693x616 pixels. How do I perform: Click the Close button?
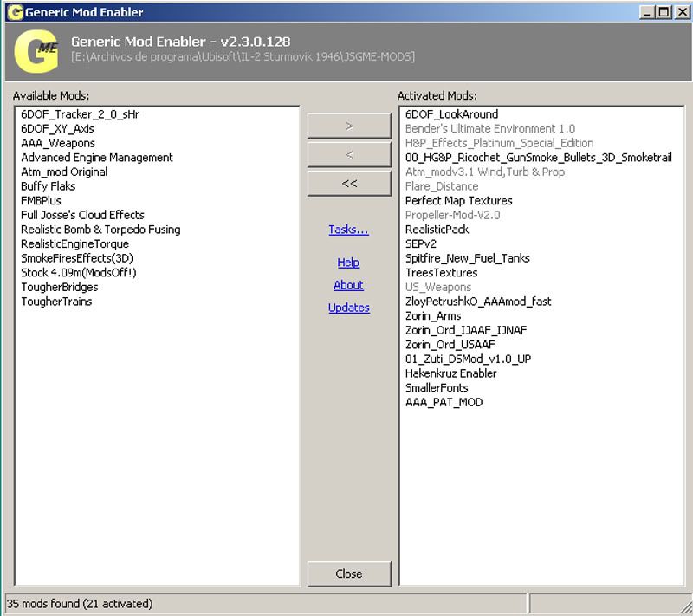[x=349, y=574]
